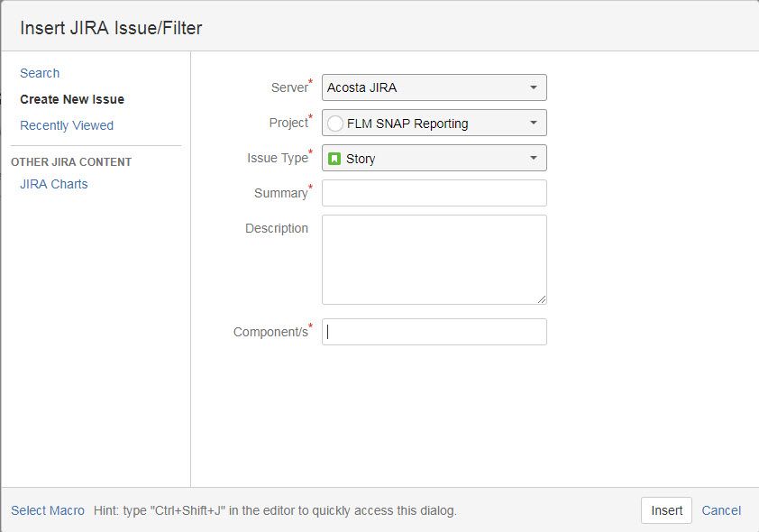Focus the Summary text field
Image resolution: width=759 pixels, height=532 pixels.
click(434, 193)
